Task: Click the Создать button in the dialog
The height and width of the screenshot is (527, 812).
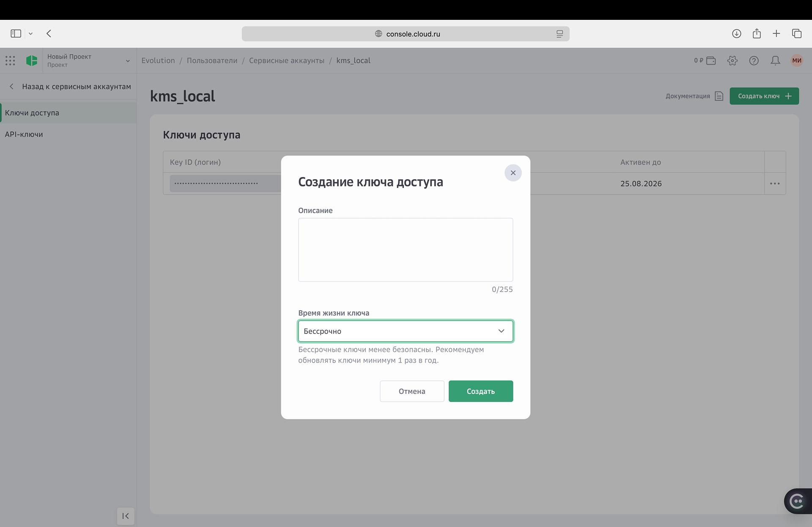Action: [x=480, y=391]
